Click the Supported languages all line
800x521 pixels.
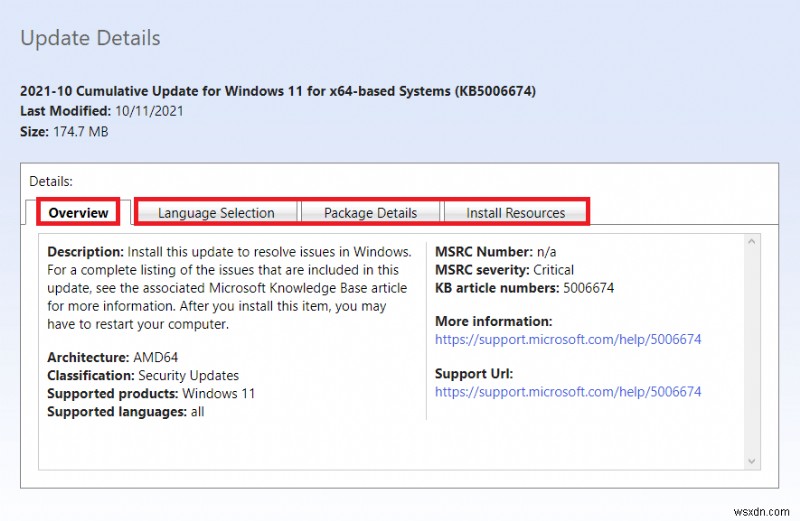pyautogui.click(x=126, y=412)
